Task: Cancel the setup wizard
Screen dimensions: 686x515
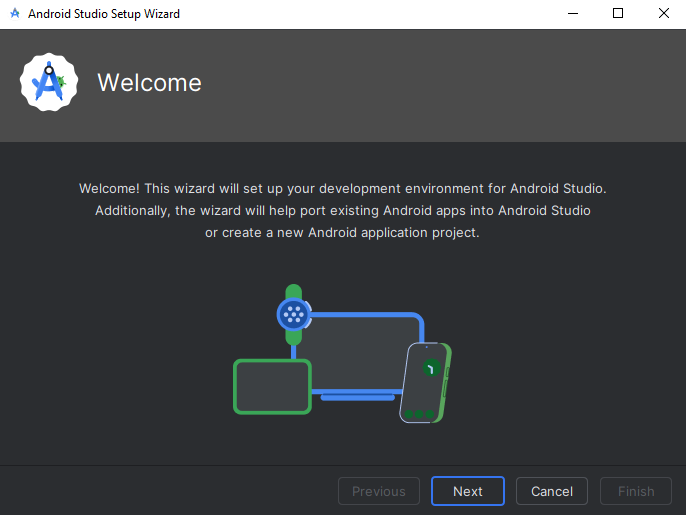Action: click(552, 491)
